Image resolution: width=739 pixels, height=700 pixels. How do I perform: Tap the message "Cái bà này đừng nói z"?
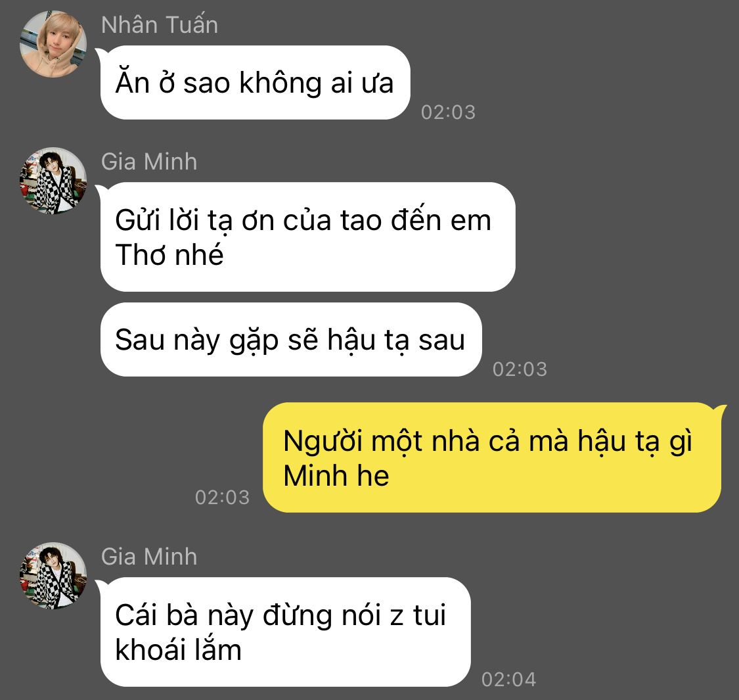285,632
